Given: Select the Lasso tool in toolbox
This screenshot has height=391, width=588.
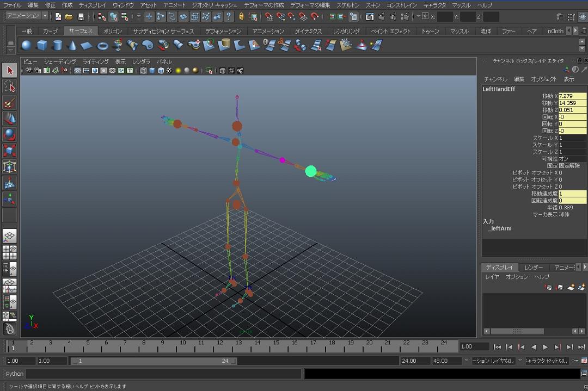Looking at the screenshot, I should (x=9, y=87).
